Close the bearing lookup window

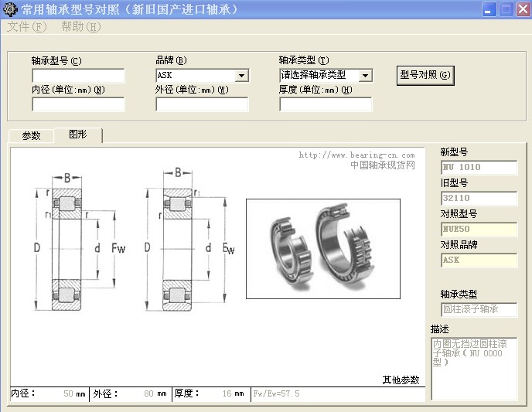(x=523, y=9)
